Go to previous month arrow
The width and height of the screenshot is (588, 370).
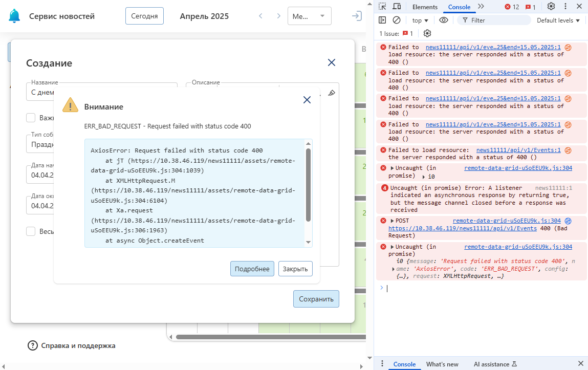coord(260,16)
